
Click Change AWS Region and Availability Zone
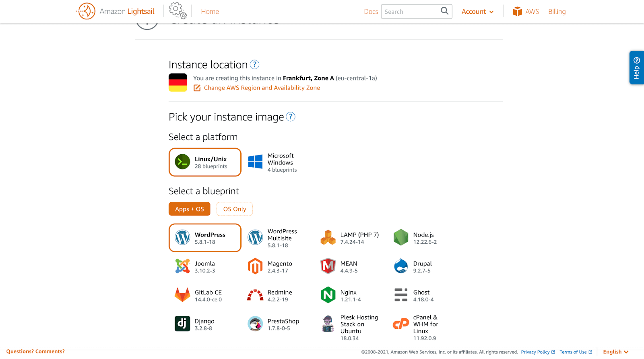tap(262, 88)
